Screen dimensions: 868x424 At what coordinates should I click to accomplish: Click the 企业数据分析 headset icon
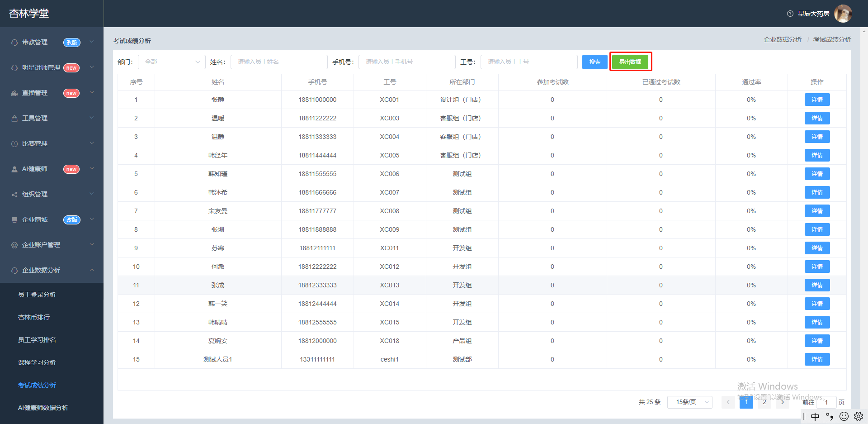point(14,270)
